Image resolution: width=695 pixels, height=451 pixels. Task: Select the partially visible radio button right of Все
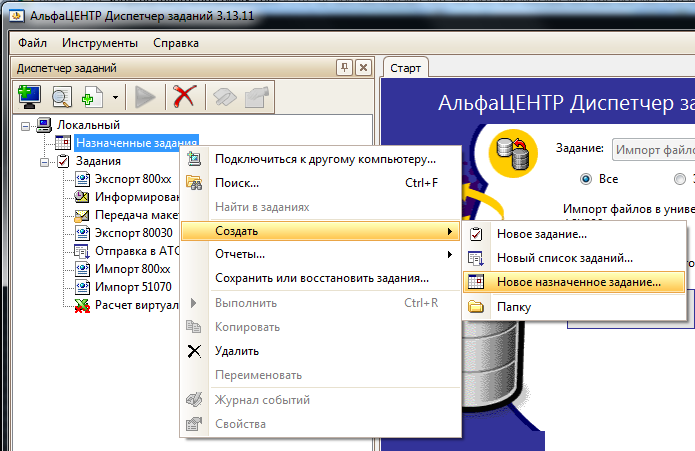[x=679, y=179]
